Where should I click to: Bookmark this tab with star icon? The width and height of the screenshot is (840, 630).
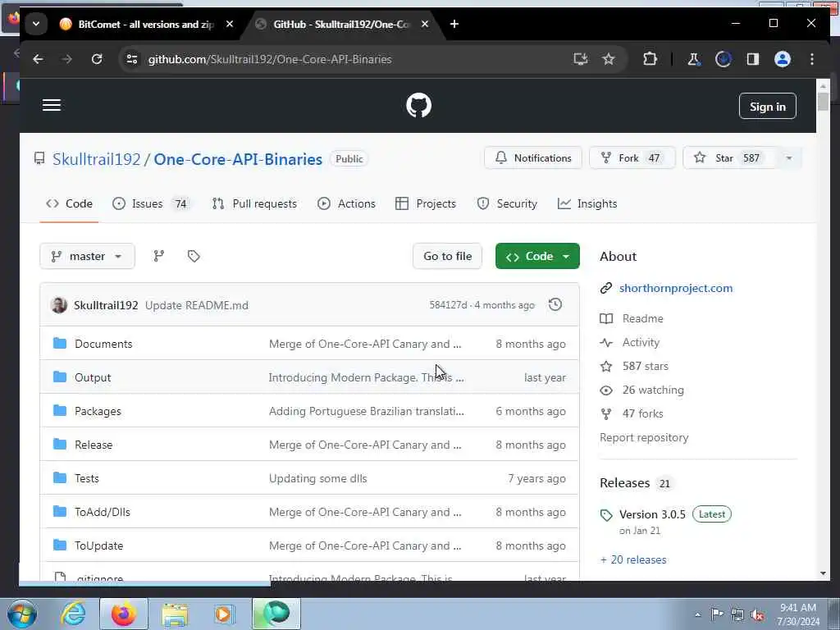[x=608, y=59]
